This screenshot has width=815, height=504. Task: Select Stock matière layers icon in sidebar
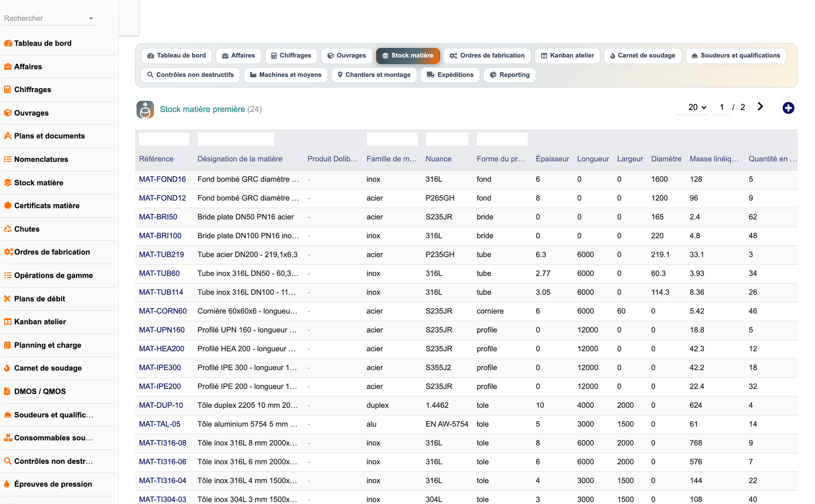click(x=8, y=183)
